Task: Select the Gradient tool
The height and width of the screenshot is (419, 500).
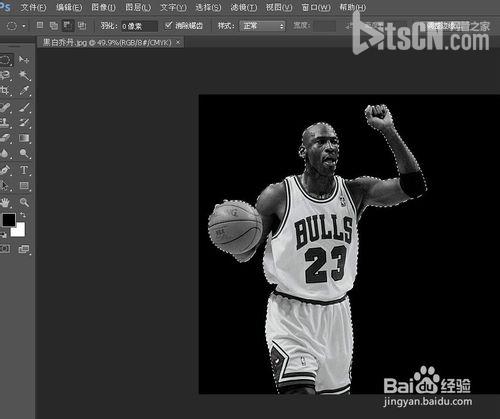Action: point(24,138)
